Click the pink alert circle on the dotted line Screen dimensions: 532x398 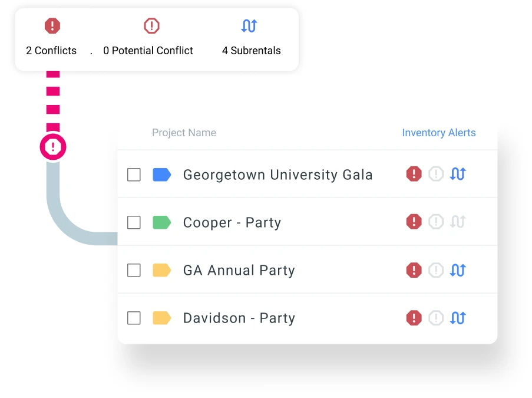[53, 147]
